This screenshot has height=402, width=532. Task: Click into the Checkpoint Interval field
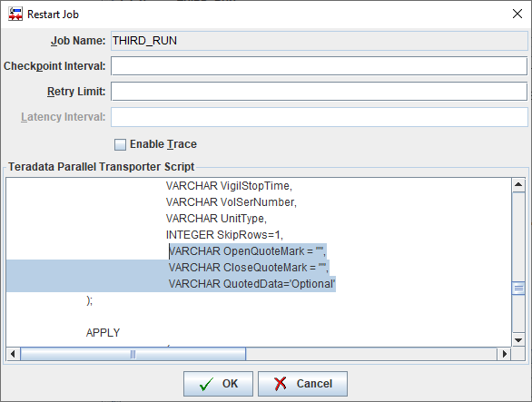click(x=319, y=66)
